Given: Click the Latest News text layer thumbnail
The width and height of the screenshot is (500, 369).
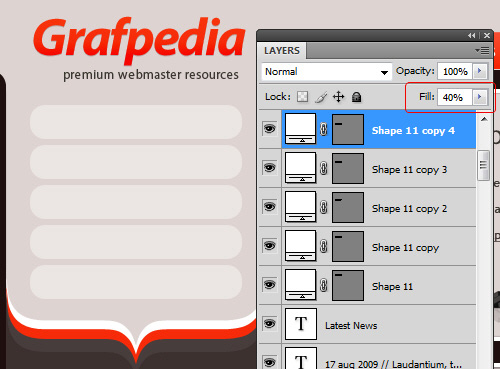Looking at the screenshot, I should point(301,324).
